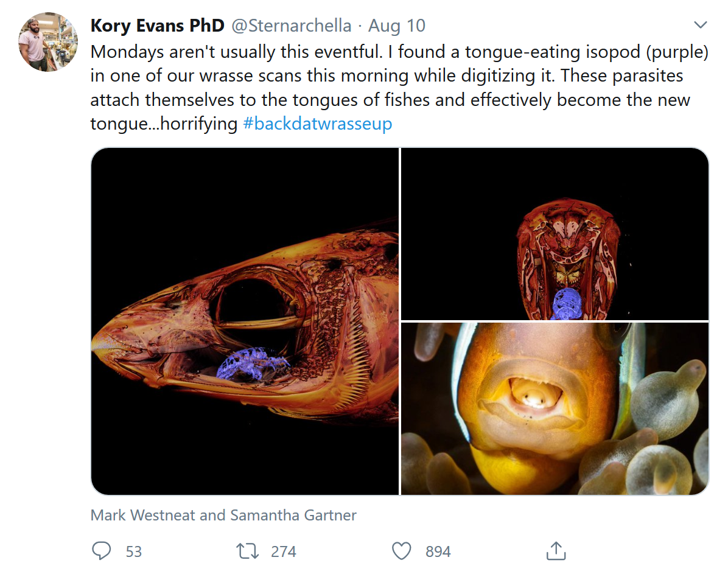
Task: Open the Kory Evans PhD display name
Action: pyautogui.click(x=157, y=26)
